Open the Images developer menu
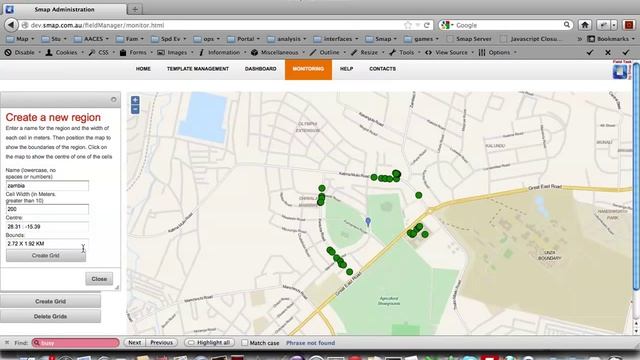Viewport: 640px width, 360px height. pyautogui.click(x=176, y=52)
